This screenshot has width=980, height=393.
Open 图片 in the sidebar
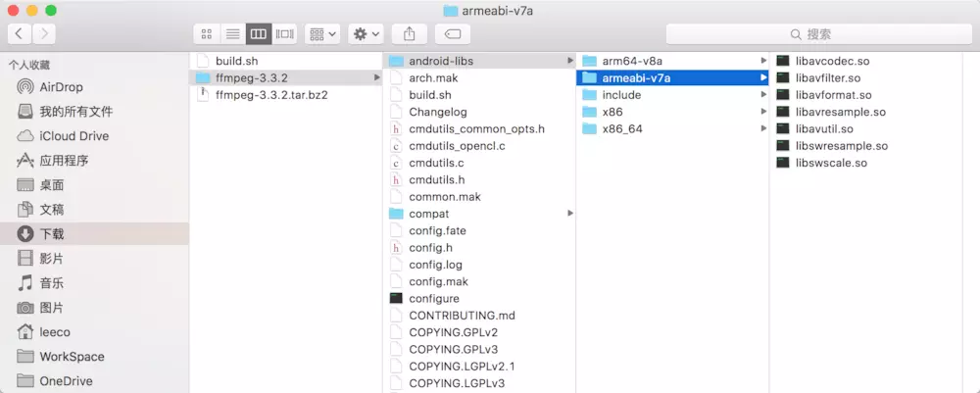(x=94, y=308)
